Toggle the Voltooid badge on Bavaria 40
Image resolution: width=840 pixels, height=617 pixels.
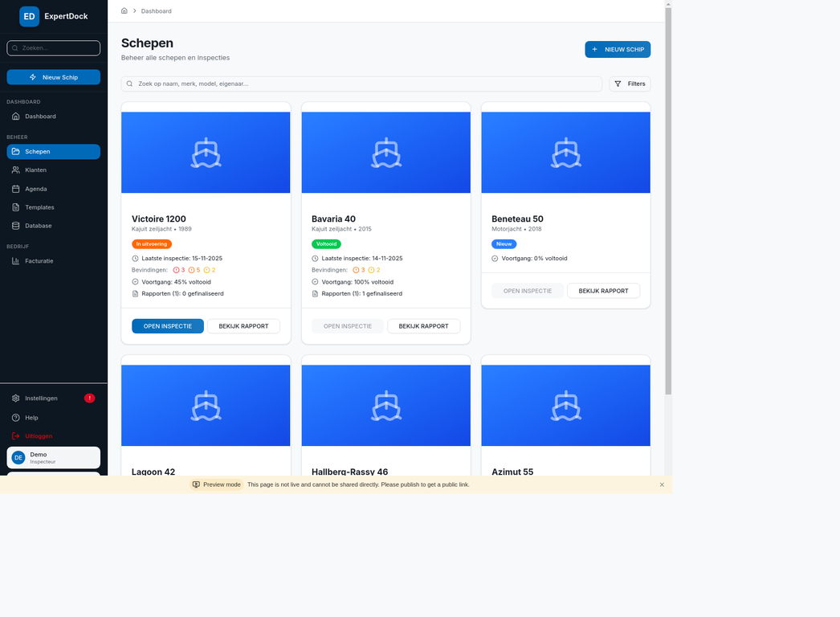point(326,243)
